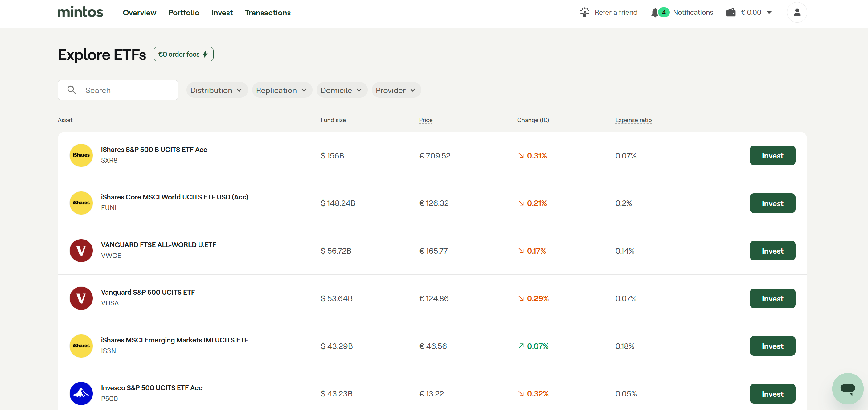Click the iShares logo for EUNL

point(81,203)
